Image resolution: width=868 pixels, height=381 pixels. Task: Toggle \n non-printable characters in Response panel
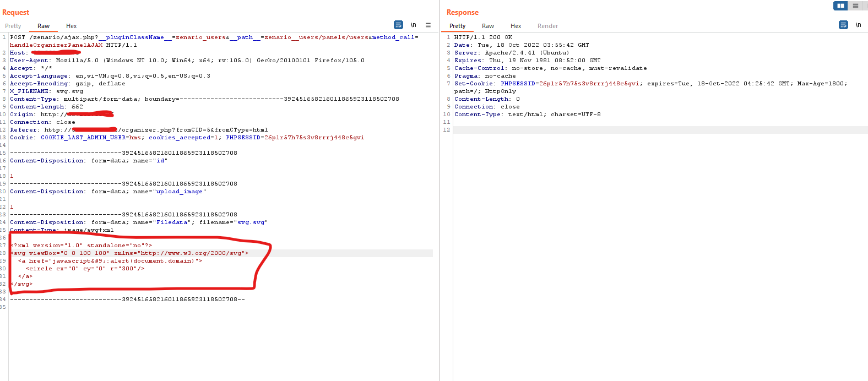tap(858, 25)
